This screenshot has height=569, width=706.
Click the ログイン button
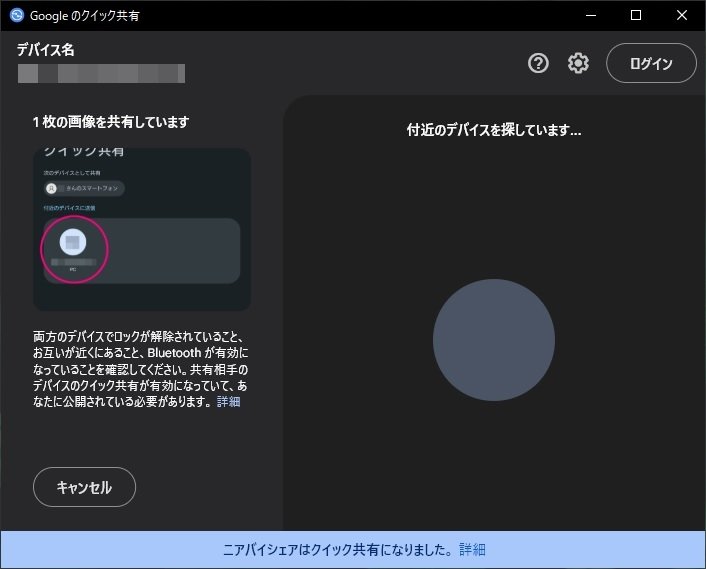[x=651, y=63]
